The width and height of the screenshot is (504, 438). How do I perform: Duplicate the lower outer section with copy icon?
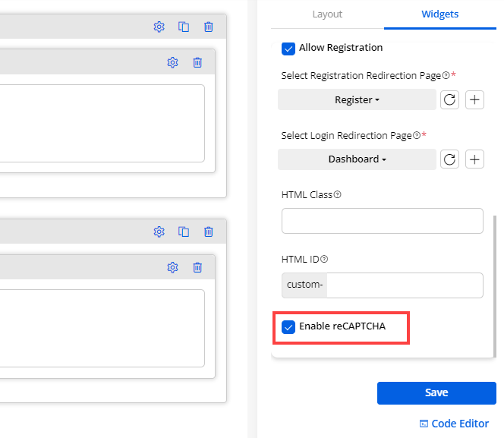[184, 232]
